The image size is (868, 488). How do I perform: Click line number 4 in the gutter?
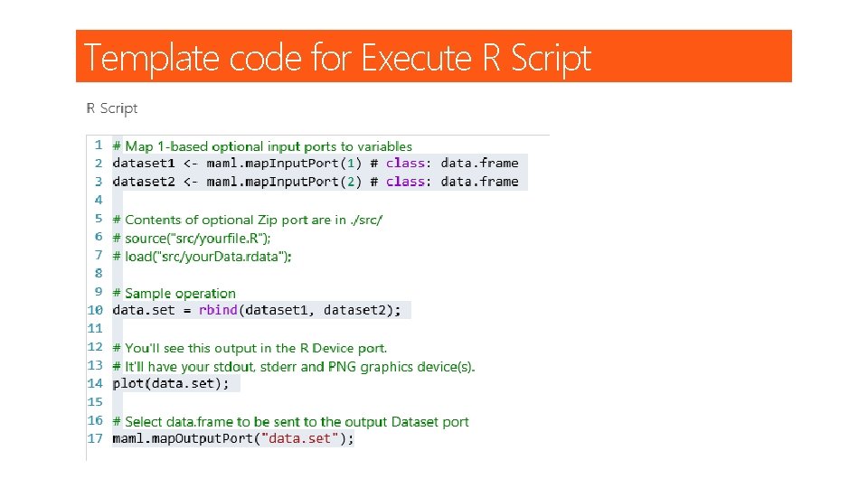(x=98, y=200)
